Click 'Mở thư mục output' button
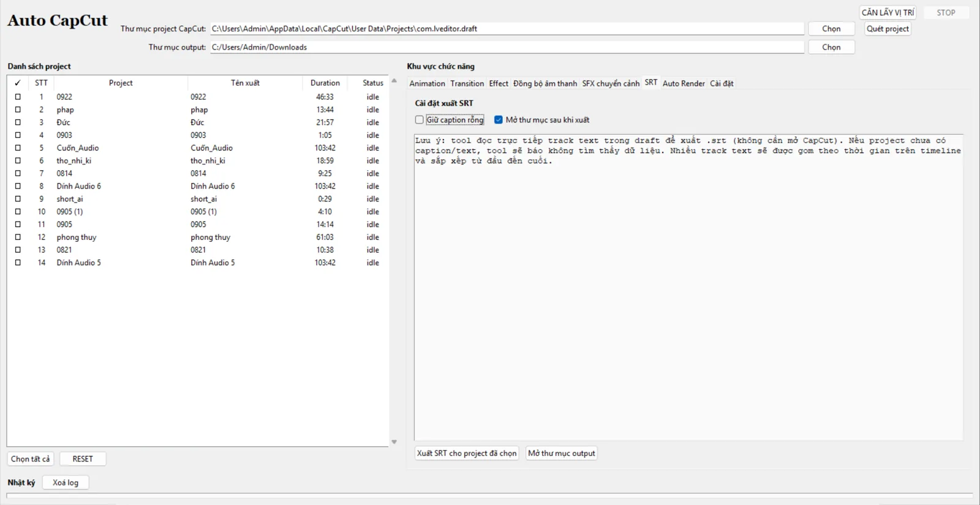Viewport: 980px width, 505px height. coord(562,454)
